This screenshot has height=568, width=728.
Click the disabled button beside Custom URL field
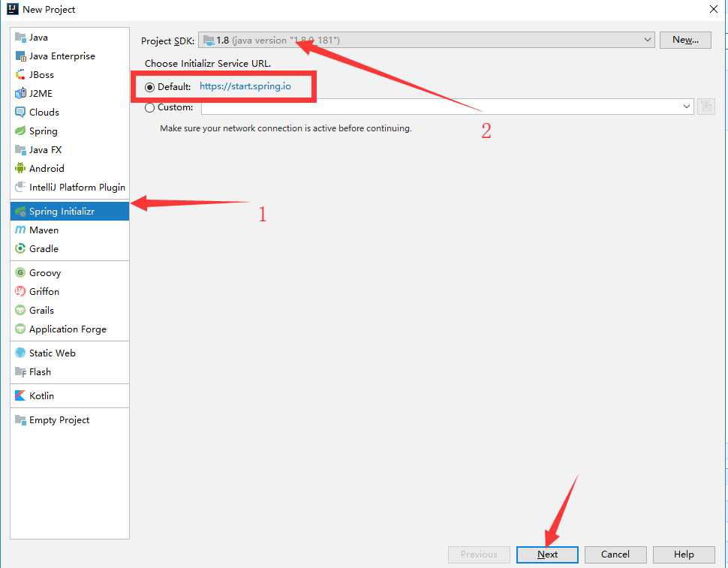coord(706,107)
